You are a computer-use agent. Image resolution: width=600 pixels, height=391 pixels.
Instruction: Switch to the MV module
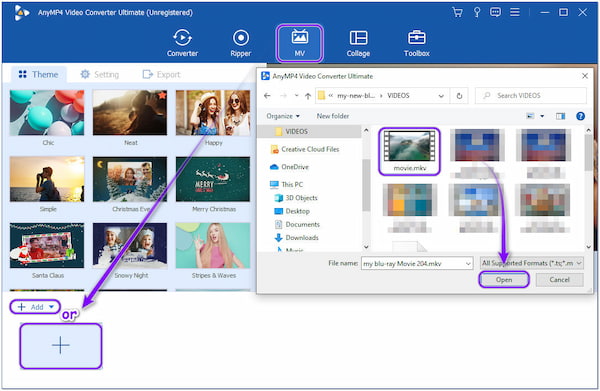(x=300, y=43)
